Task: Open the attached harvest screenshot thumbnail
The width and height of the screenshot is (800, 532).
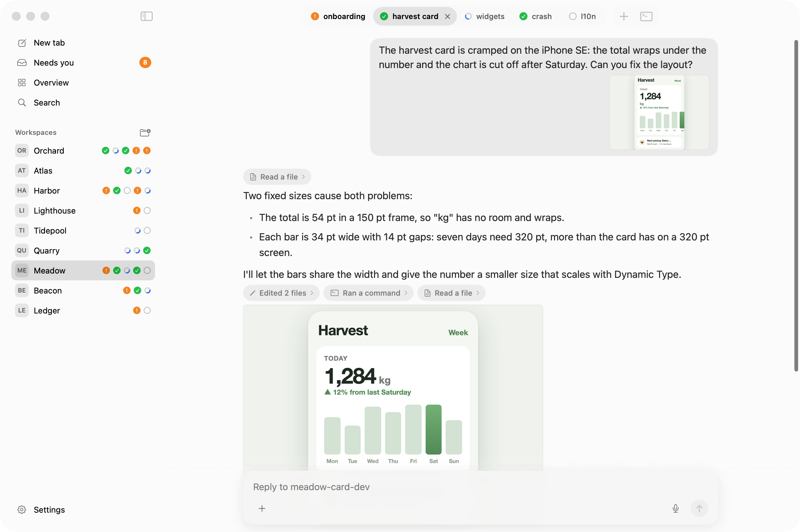Action: click(x=659, y=112)
